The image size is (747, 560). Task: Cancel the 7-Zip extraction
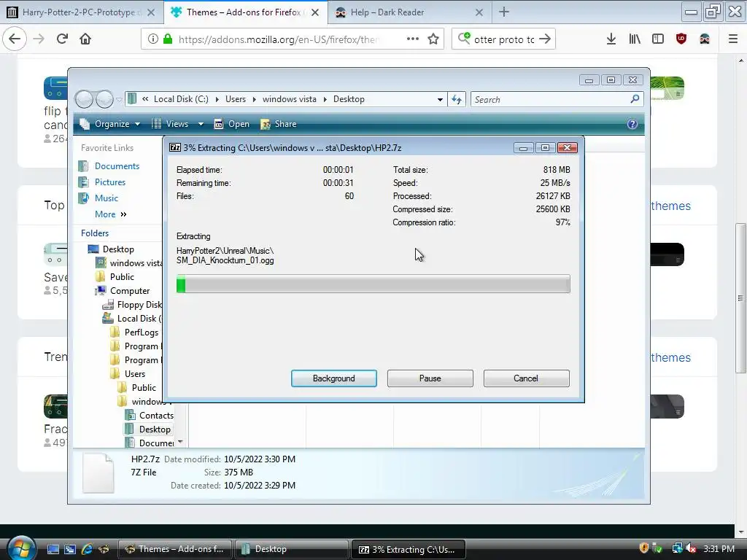526,378
